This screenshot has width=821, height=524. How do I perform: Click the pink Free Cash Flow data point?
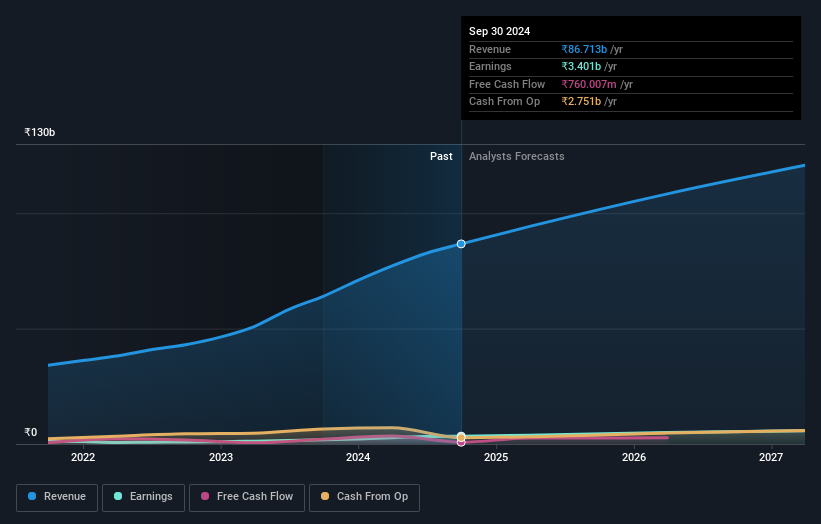pyautogui.click(x=461, y=443)
